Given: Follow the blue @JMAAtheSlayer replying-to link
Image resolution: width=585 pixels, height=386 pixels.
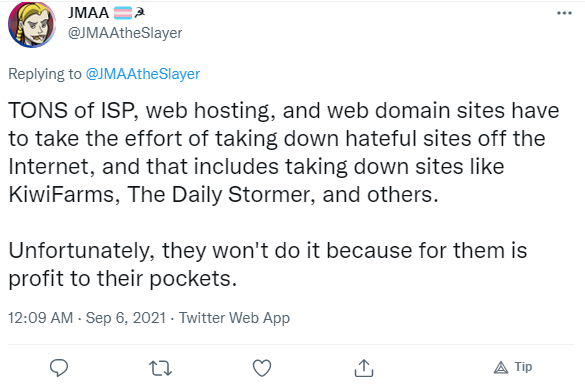Looking at the screenshot, I should (143, 74).
